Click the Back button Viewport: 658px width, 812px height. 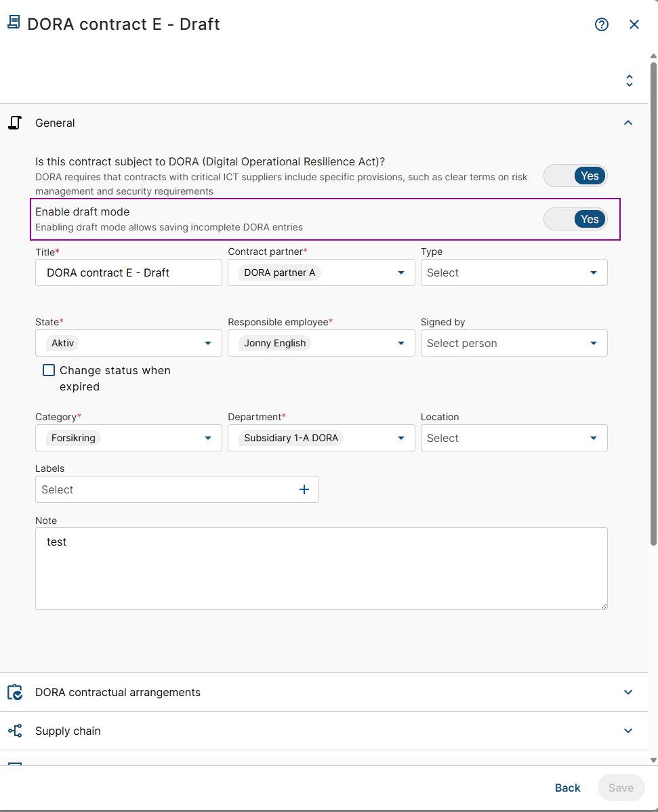567,788
